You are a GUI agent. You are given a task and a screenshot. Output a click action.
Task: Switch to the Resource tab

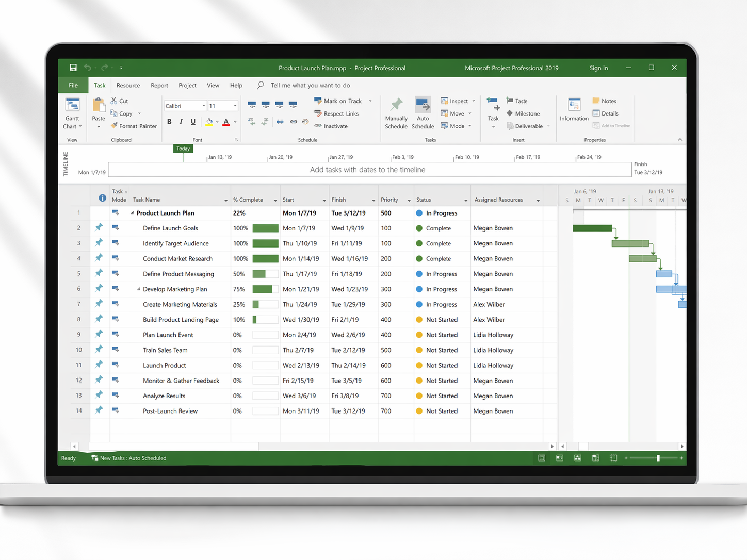(x=128, y=85)
